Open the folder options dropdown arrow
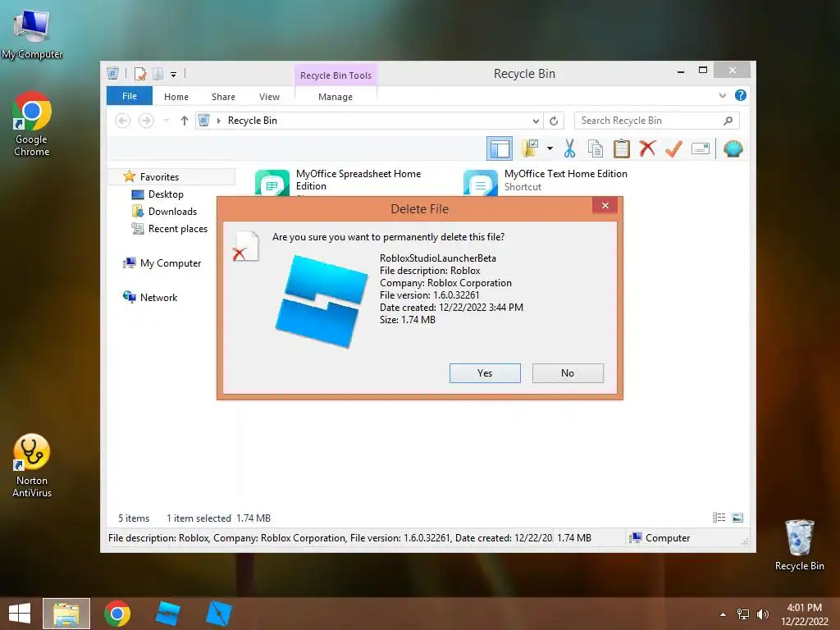The height and width of the screenshot is (630, 840). (x=550, y=148)
